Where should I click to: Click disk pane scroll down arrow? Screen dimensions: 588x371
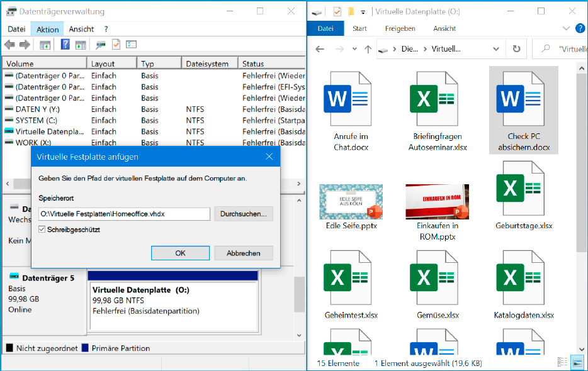point(299,335)
